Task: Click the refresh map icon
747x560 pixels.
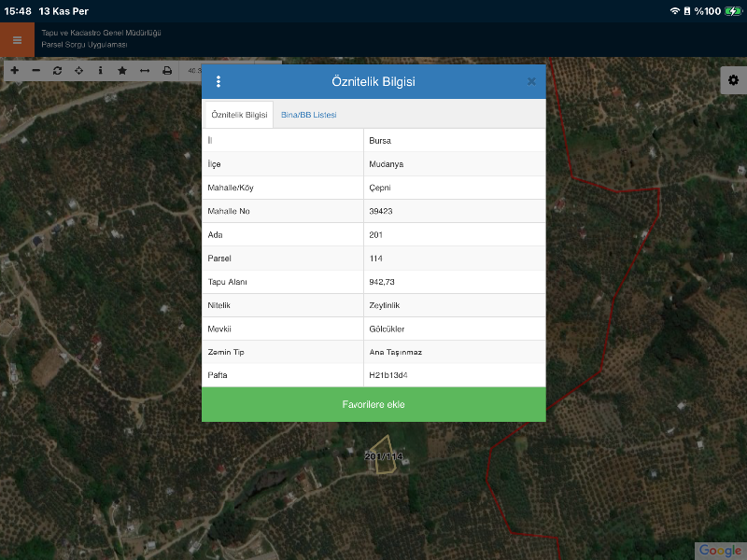Action: (58, 71)
